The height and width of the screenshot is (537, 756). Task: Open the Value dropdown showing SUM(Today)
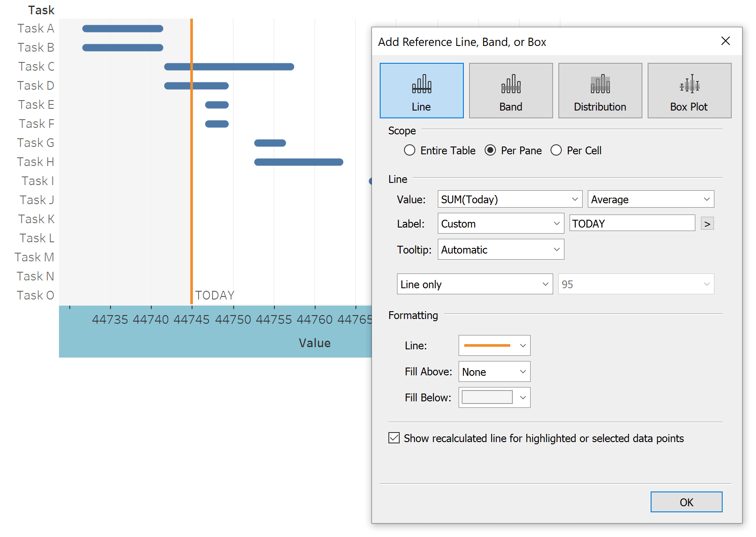(x=509, y=199)
